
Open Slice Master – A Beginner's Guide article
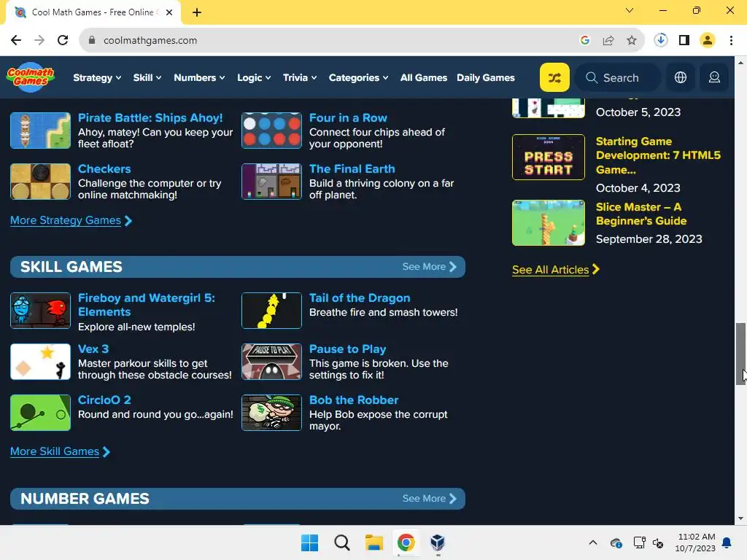point(640,214)
